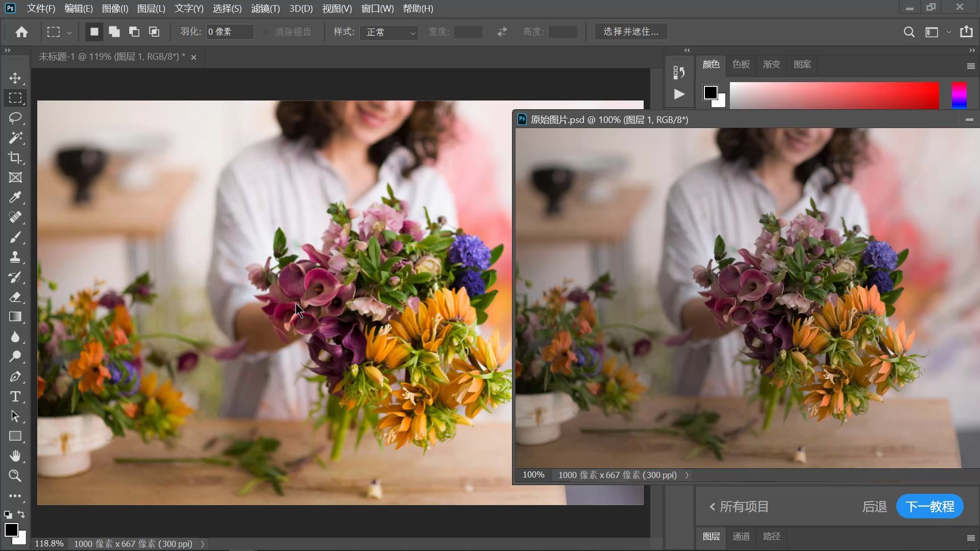
Task: Choose New Selection mode
Action: point(94,32)
